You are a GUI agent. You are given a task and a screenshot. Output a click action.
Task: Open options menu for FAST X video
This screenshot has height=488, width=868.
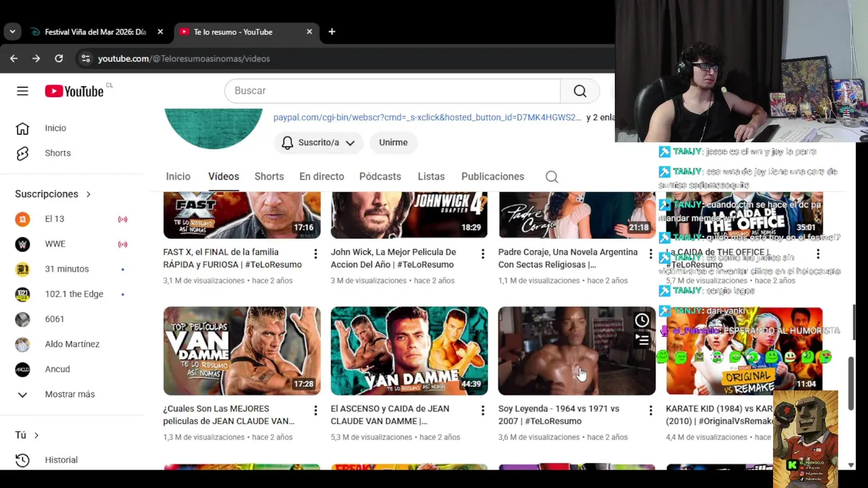tap(315, 254)
